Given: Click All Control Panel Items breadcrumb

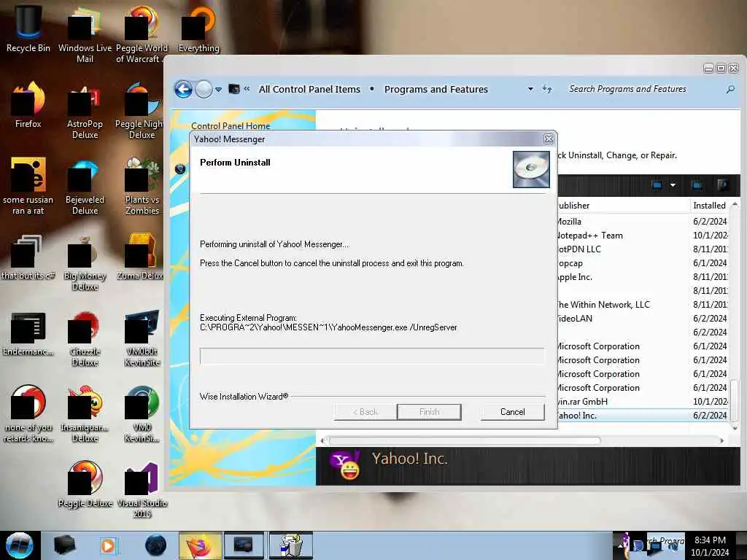Looking at the screenshot, I should point(309,89).
